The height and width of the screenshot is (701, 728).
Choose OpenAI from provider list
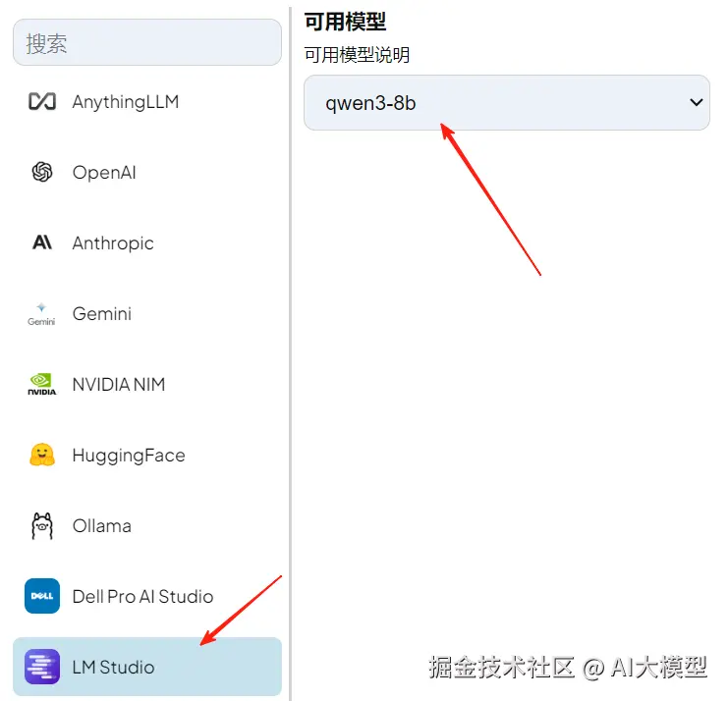[x=104, y=172]
